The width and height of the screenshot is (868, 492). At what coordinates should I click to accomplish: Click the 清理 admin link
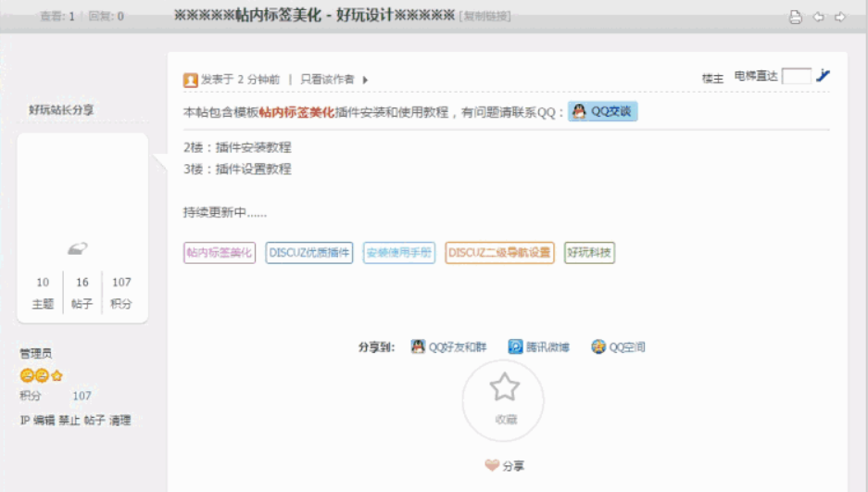tap(120, 420)
